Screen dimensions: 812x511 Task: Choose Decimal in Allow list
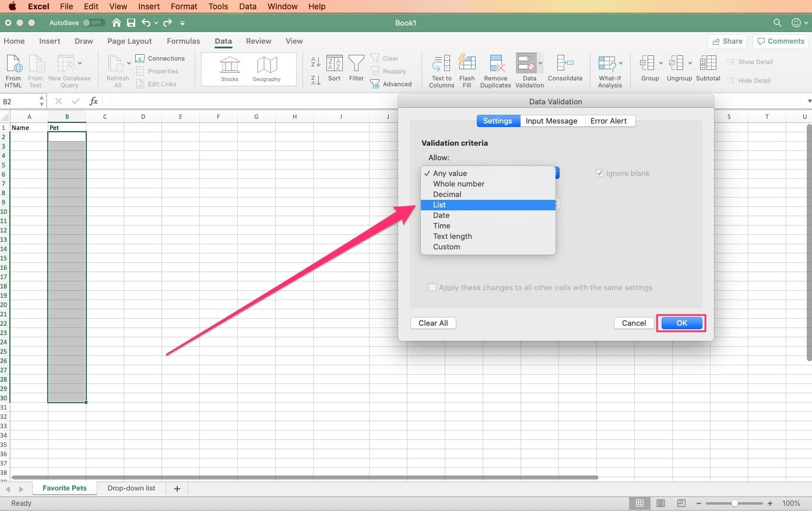click(x=488, y=195)
